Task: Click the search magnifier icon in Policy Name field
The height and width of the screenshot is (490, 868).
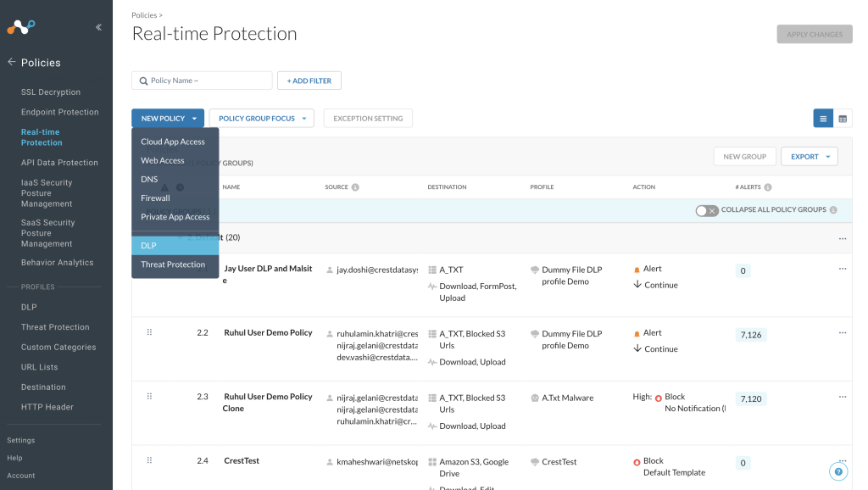Action: point(143,81)
